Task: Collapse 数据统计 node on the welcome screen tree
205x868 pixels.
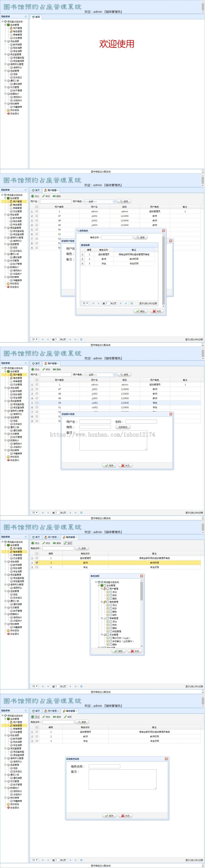Action: click(5, 94)
